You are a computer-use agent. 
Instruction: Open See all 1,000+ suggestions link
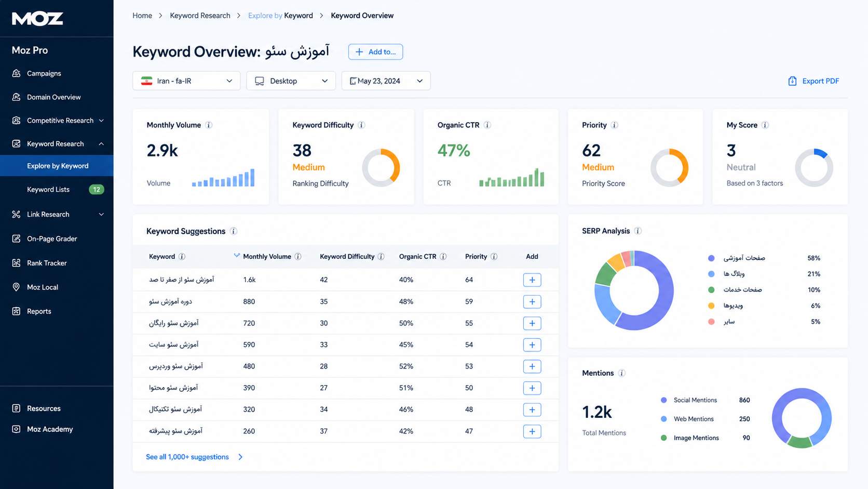point(187,457)
